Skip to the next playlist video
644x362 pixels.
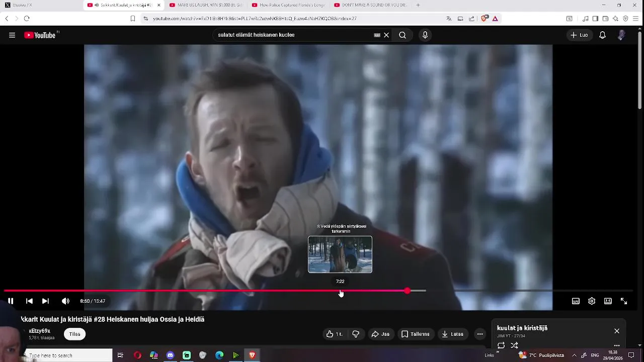(45, 301)
